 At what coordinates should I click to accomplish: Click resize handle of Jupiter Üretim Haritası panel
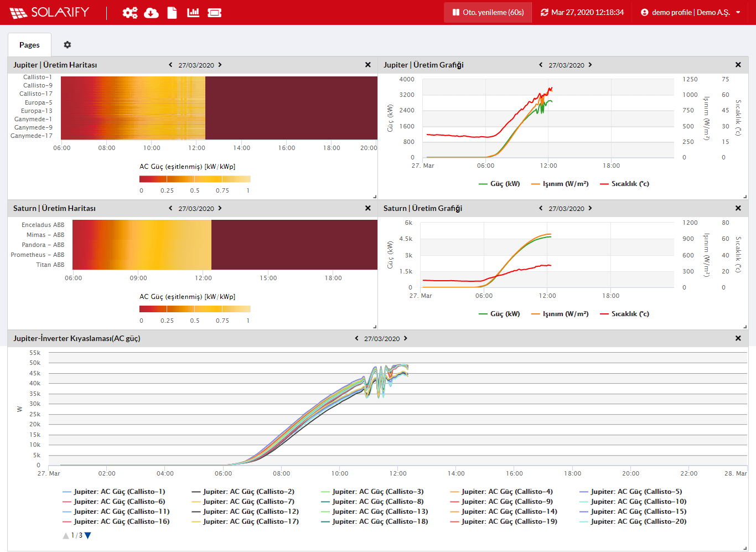[375, 197]
